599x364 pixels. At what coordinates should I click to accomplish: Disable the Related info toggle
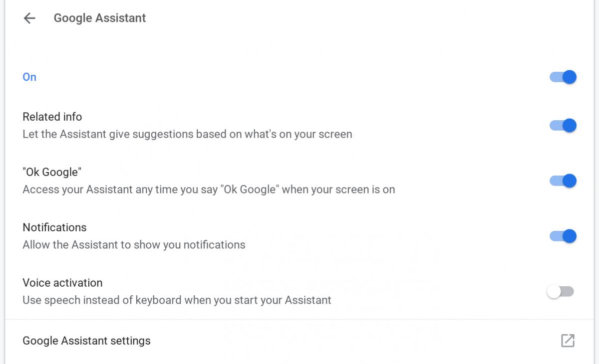(x=563, y=126)
